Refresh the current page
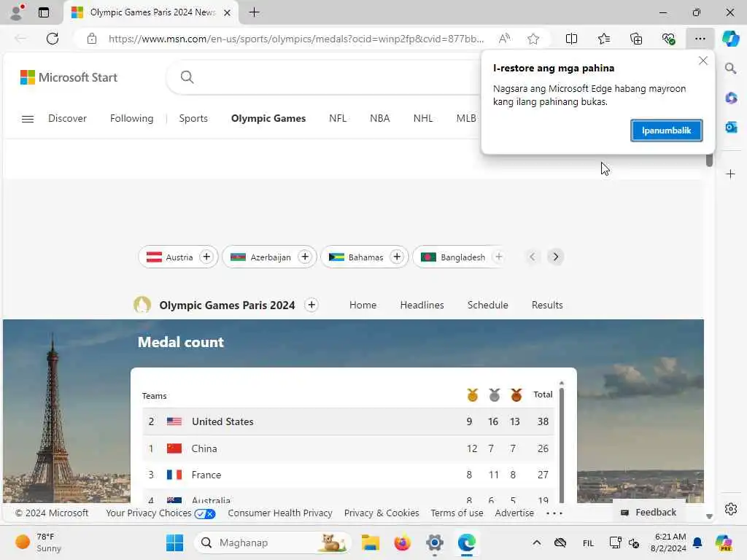This screenshot has width=747, height=560. (53, 39)
